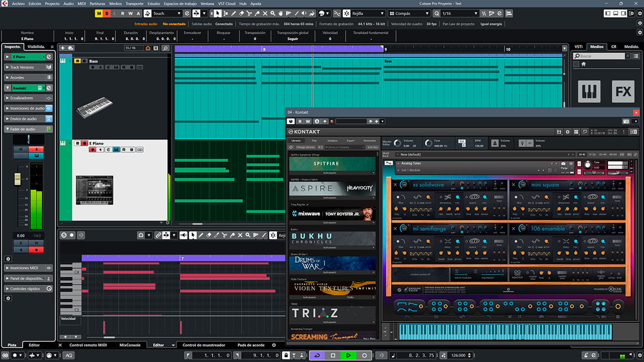Toggle the cycle loop button in transport
Image resolution: width=644 pixels, height=362 pixels.
(x=317, y=355)
